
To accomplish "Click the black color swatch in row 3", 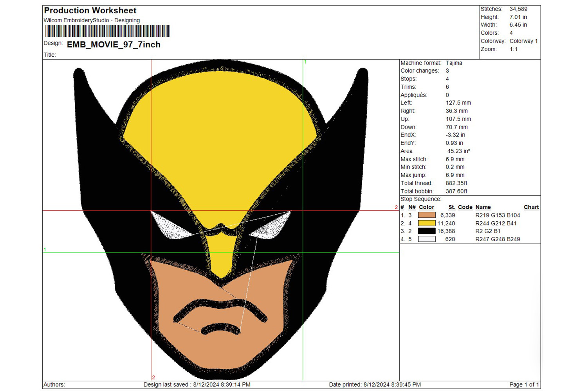I will pos(427,231).
